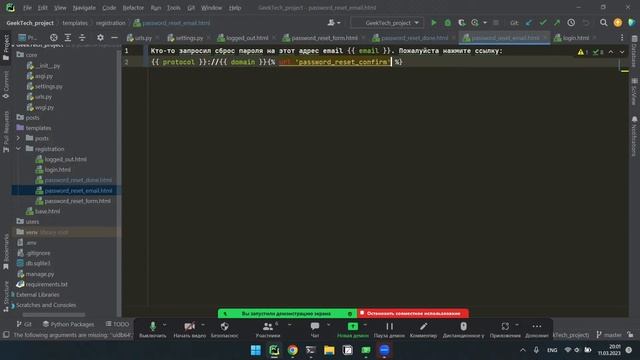Switch to password_reset_form.html editor tab

click(320, 38)
